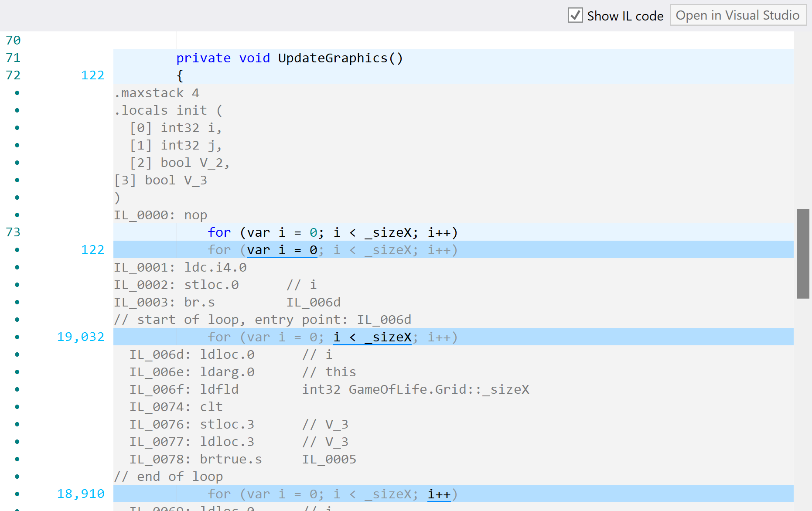Image resolution: width=812 pixels, height=511 pixels.
Task: Select the underlined "i++" increment link
Action: [x=438, y=494]
